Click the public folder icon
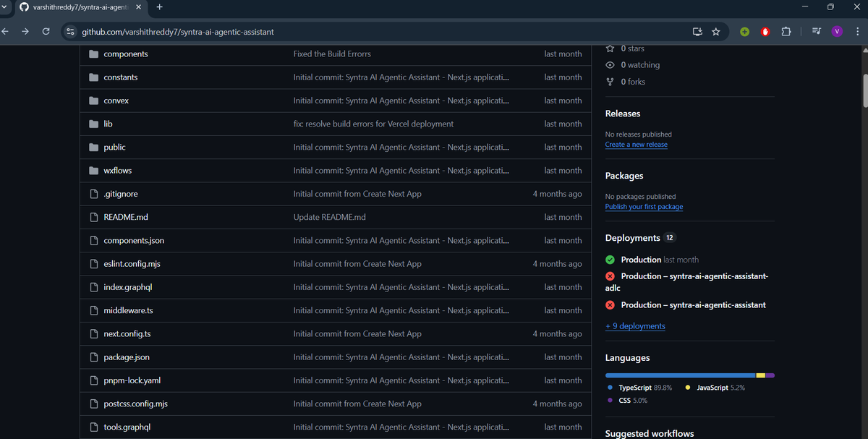The image size is (868, 439). coord(93,147)
